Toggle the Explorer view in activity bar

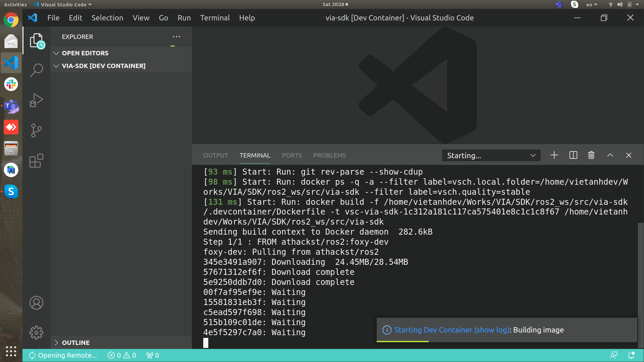click(x=37, y=41)
